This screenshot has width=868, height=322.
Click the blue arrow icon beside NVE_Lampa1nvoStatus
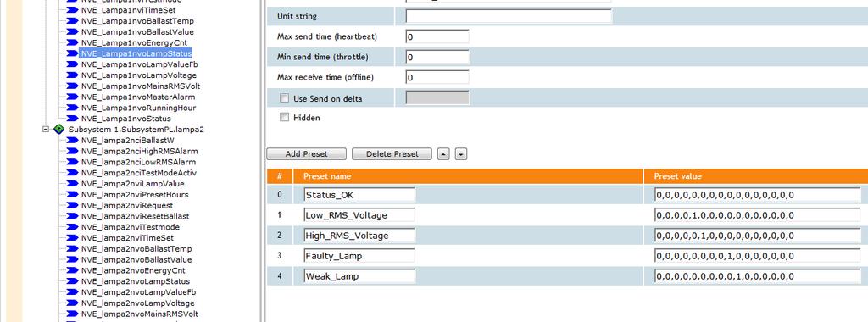[x=72, y=119]
